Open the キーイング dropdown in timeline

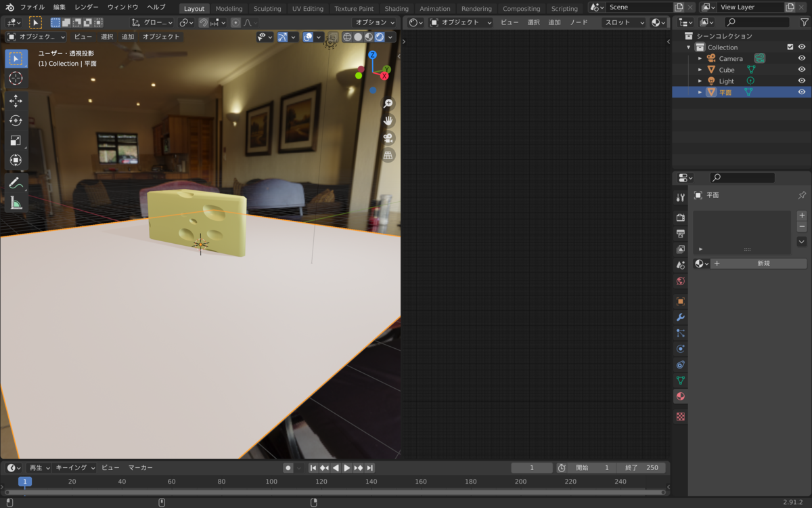pyautogui.click(x=75, y=468)
